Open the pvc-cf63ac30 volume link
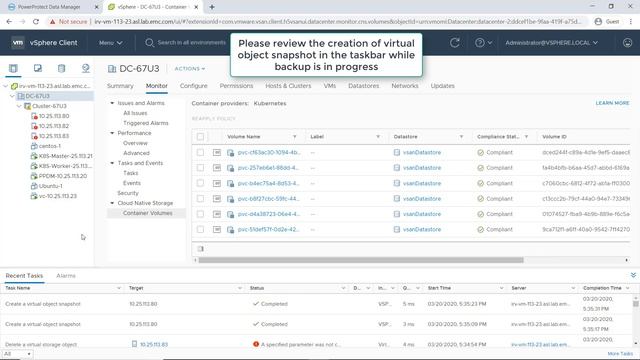 269,152
